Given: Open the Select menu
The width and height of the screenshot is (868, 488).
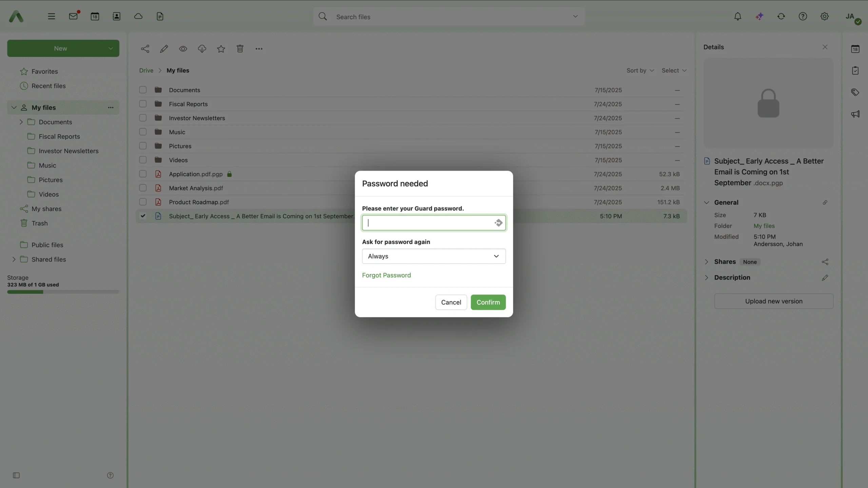Looking at the screenshot, I should click(x=674, y=70).
